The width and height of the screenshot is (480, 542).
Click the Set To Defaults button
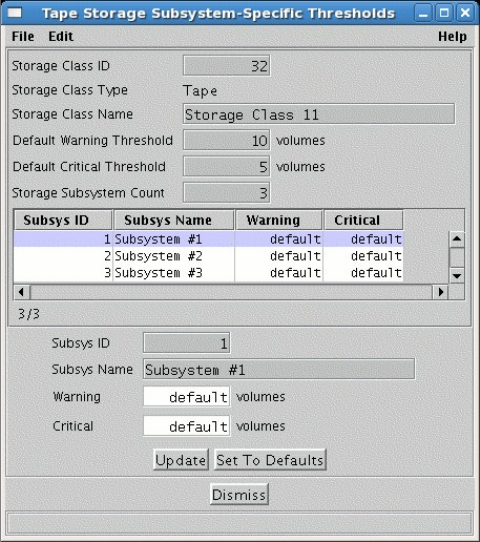click(270, 460)
